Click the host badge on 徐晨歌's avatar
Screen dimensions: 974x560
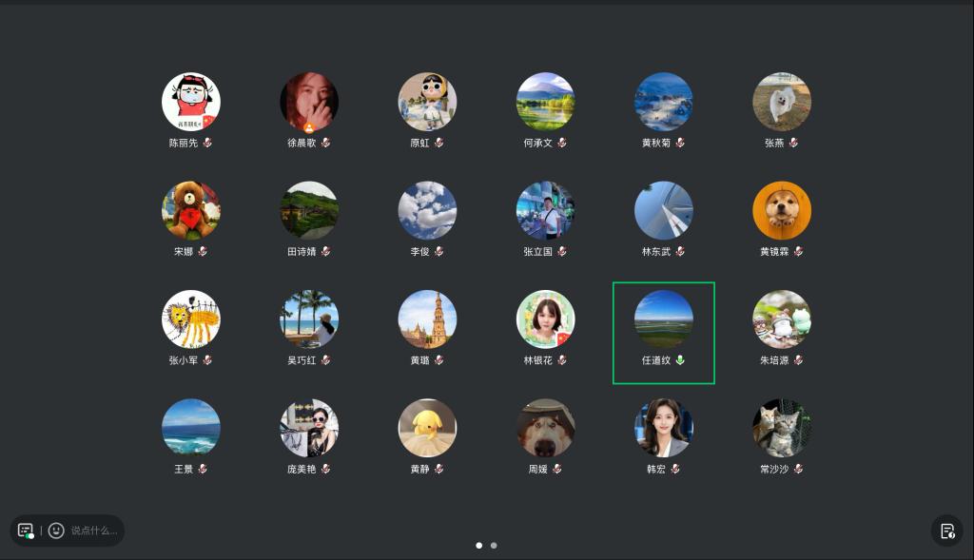point(308,126)
